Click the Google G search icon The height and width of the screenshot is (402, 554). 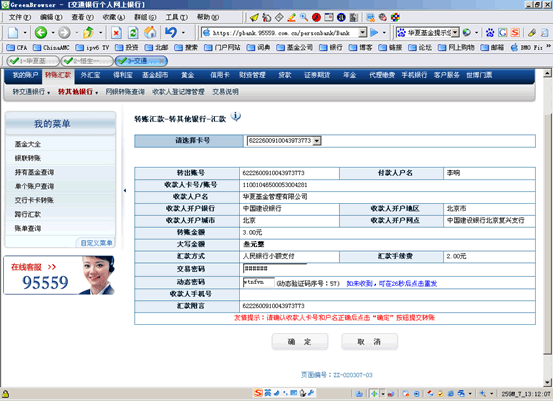(x=503, y=33)
